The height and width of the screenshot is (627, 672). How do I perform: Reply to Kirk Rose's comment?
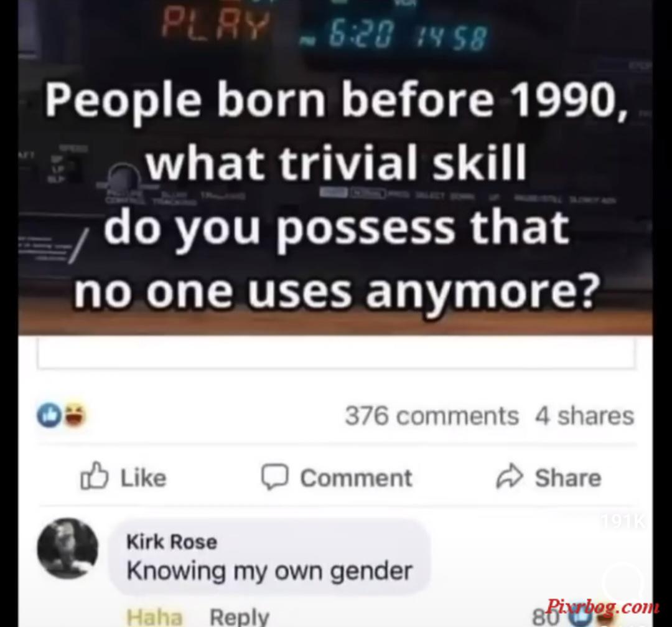(x=239, y=617)
